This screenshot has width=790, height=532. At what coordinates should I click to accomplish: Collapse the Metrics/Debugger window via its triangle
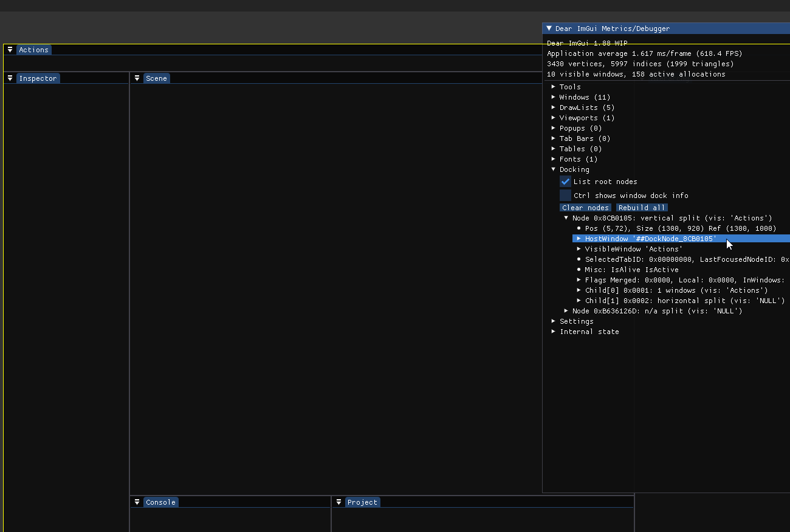pos(549,28)
